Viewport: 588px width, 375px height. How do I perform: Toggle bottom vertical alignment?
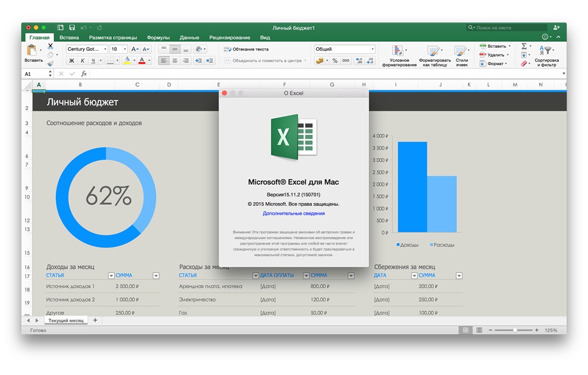185,49
